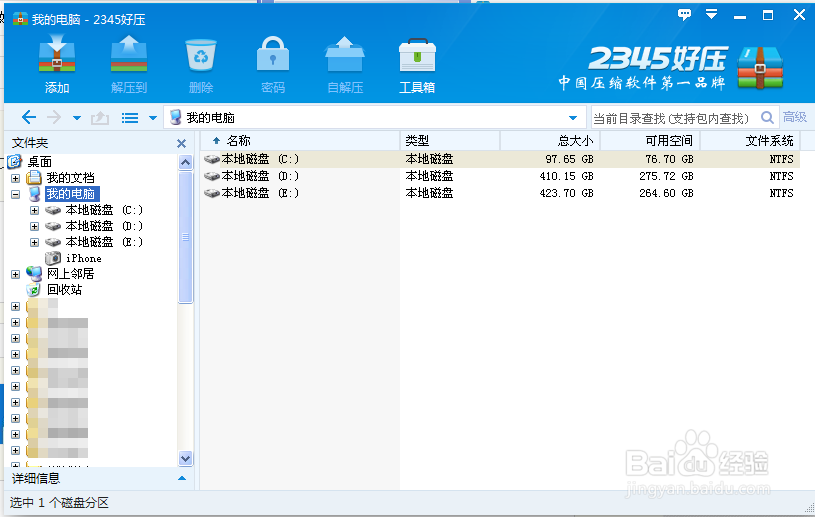Sort by the 名称 column header
The height and width of the screenshot is (517, 815).
(299, 141)
